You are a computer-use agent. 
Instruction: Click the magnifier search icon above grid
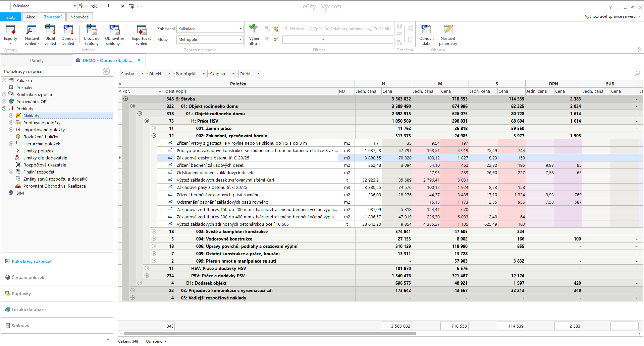point(637,73)
